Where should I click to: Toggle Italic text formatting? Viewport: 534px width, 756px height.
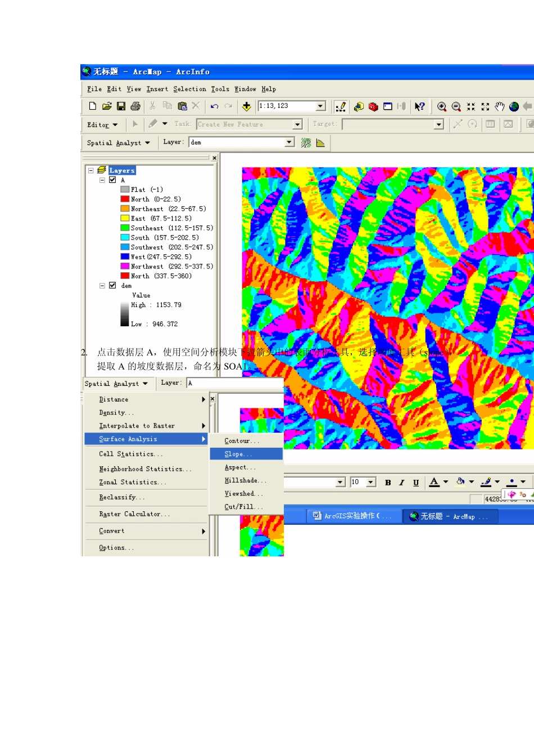click(x=402, y=483)
